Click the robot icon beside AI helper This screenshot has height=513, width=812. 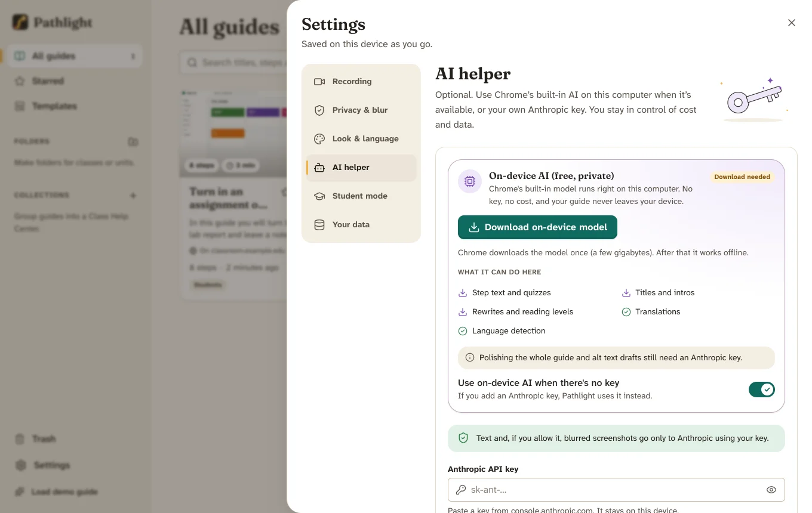319,168
